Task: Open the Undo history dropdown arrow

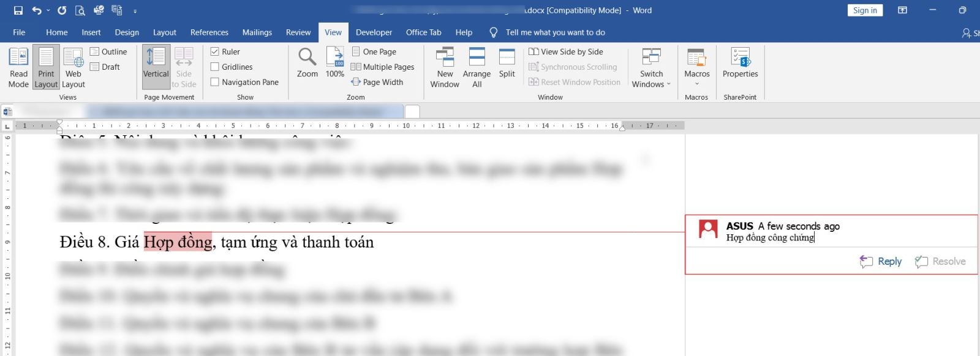Action: click(x=48, y=10)
